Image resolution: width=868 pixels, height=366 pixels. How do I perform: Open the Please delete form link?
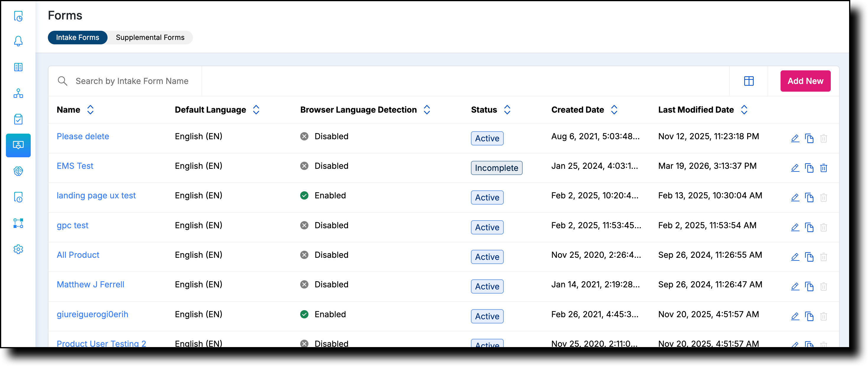pyautogui.click(x=83, y=136)
